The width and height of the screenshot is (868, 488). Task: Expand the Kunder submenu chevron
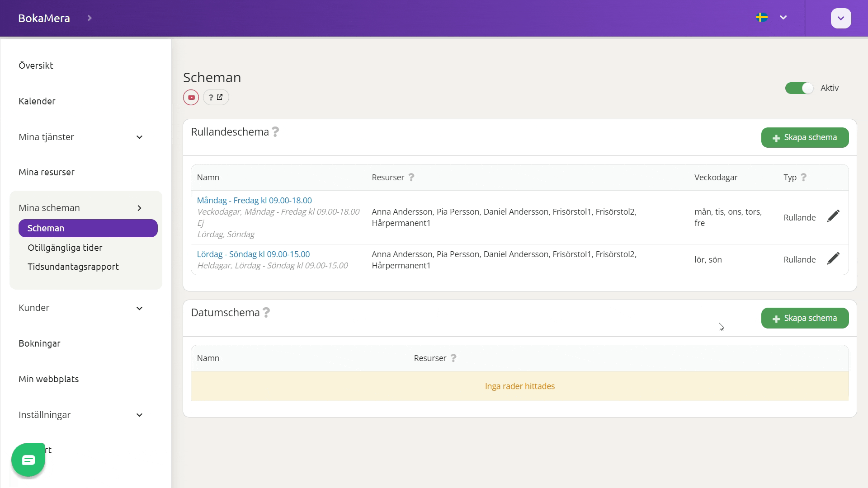pyautogui.click(x=140, y=308)
